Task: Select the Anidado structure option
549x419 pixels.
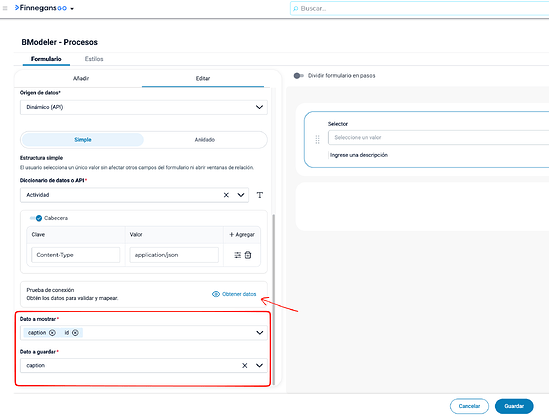Action: tap(205, 140)
